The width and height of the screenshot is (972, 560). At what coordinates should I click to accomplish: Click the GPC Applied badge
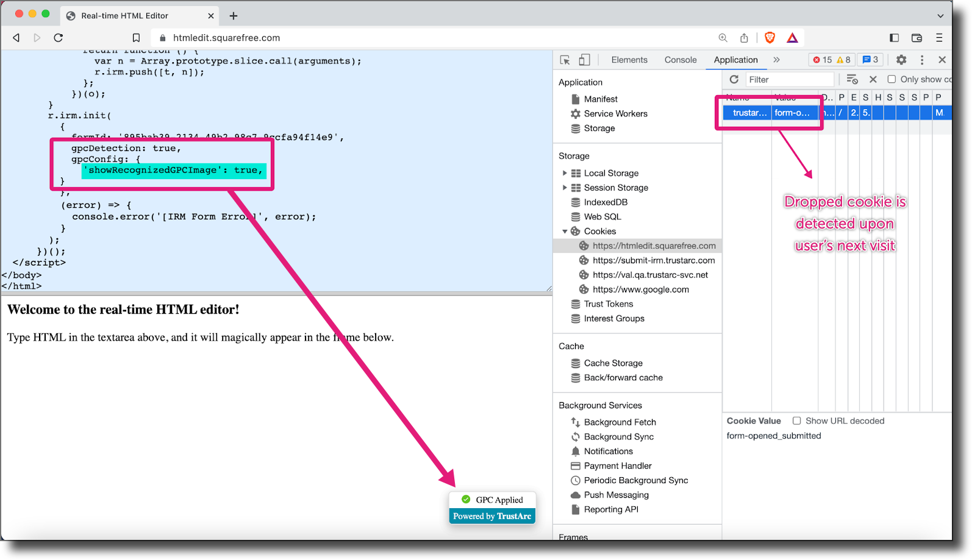tap(492, 500)
